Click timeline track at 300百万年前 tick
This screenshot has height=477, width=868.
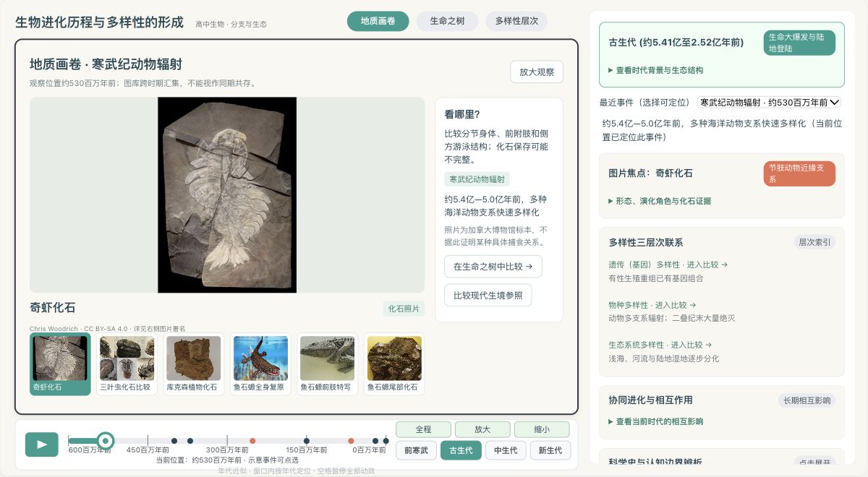point(227,440)
